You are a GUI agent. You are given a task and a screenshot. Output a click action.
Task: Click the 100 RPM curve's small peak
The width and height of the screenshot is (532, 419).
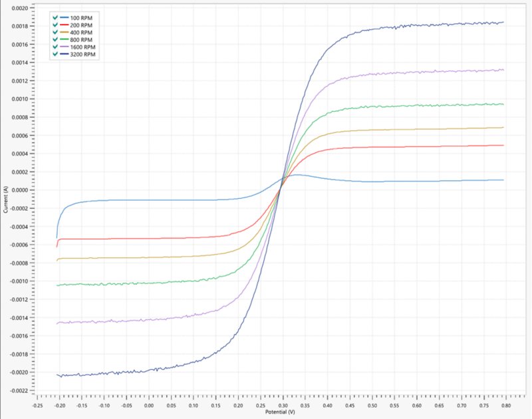(297, 175)
